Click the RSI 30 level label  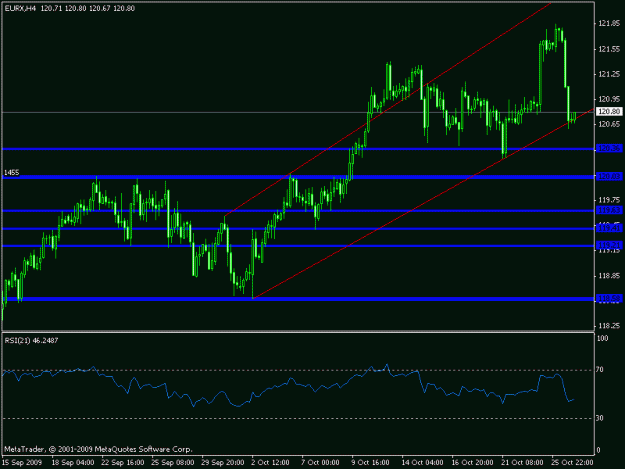[x=600, y=418]
